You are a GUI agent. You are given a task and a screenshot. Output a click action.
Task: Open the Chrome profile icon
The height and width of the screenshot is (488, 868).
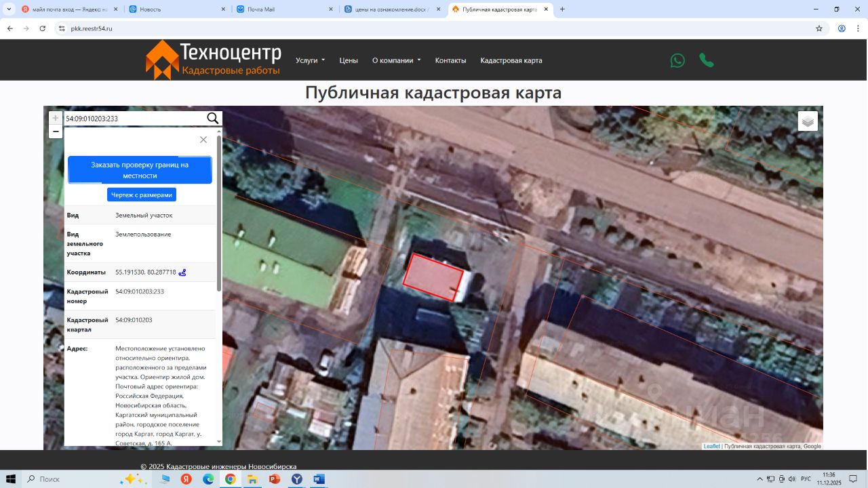(842, 28)
